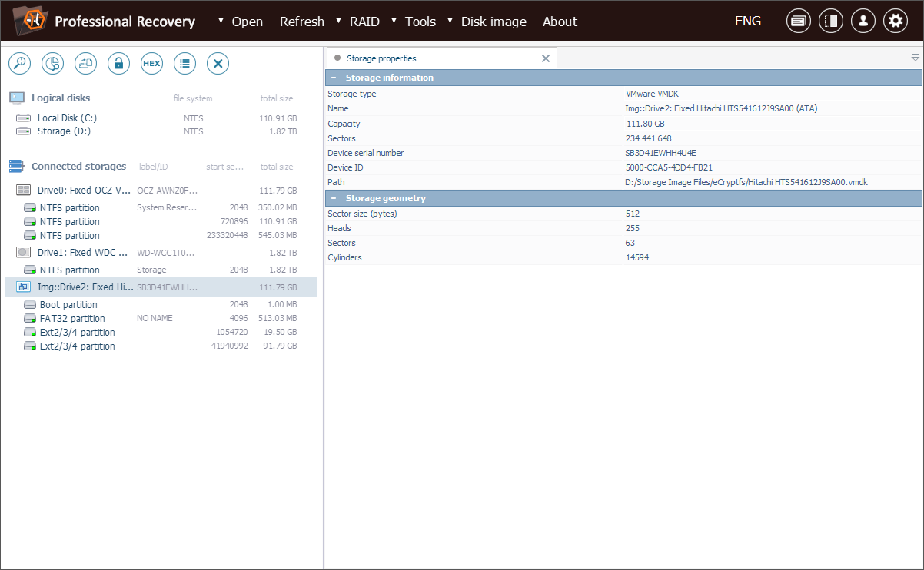
Task: Click the 'file system' column header
Action: pyautogui.click(x=193, y=98)
